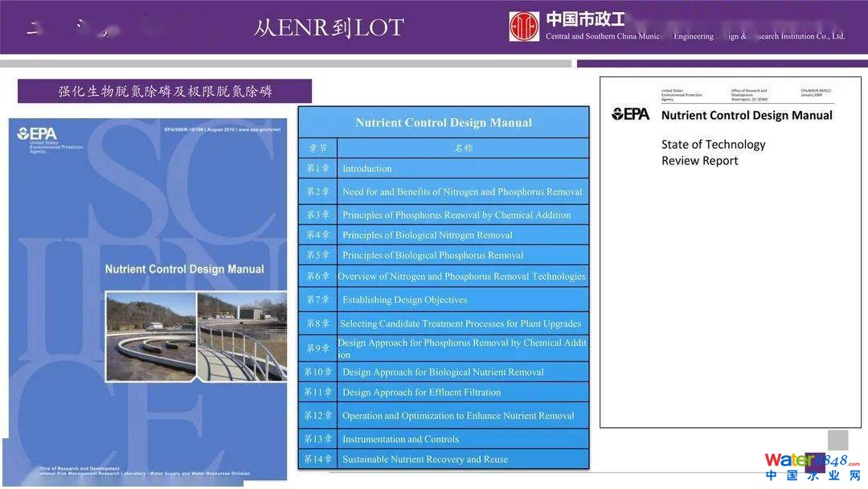This screenshot has width=868, height=489.
Task: Click the small gray square at bottom right
Action: [x=837, y=440]
